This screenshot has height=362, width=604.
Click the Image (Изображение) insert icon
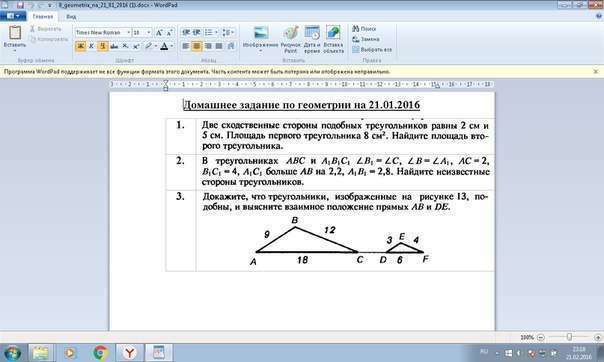(x=260, y=39)
